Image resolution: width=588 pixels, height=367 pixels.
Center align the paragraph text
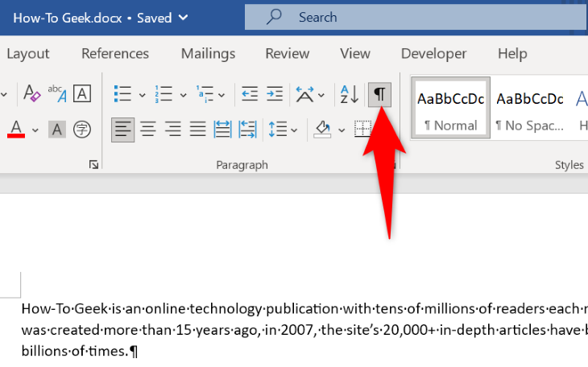pyautogui.click(x=147, y=128)
